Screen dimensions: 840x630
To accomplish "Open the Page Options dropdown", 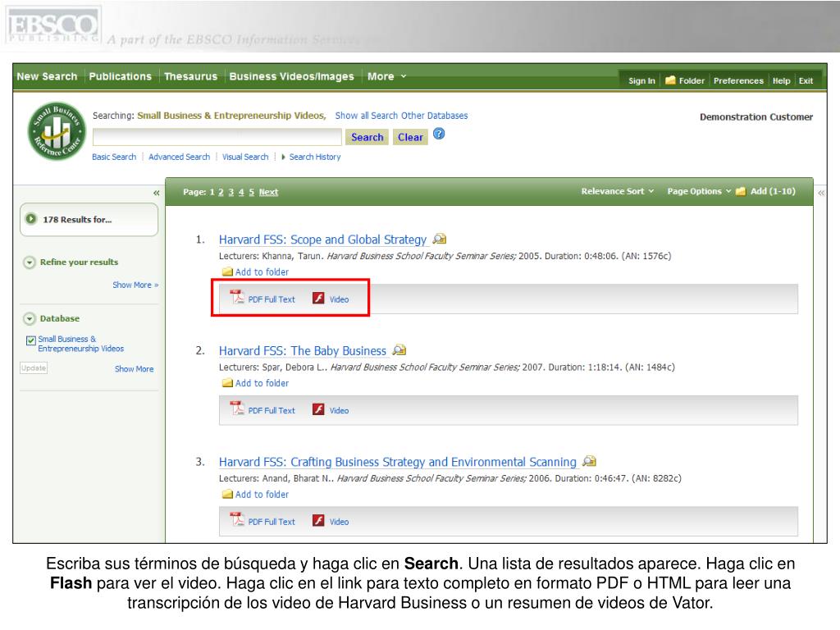I will pyautogui.click(x=699, y=191).
